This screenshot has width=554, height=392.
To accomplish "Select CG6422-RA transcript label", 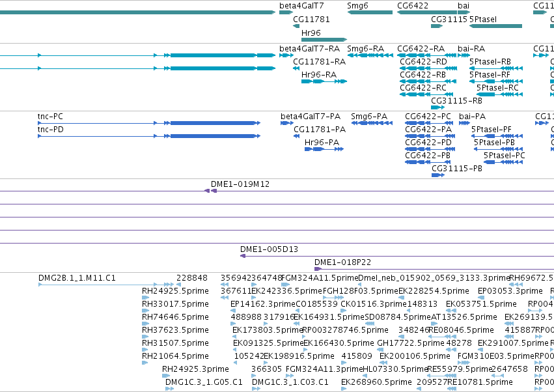I will point(421,48).
